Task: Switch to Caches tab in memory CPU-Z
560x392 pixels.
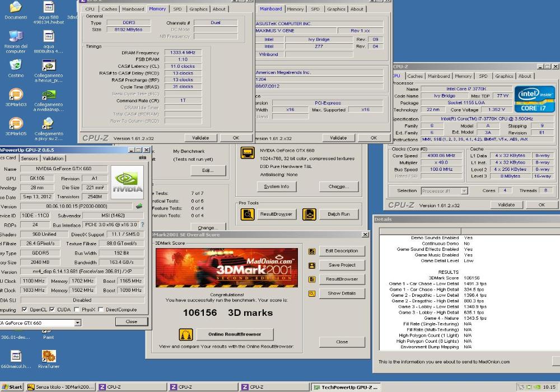Action: point(109,9)
